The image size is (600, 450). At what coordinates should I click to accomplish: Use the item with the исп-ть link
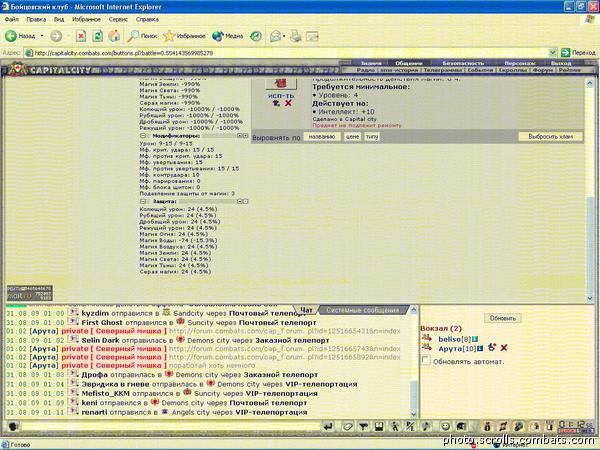pos(281,96)
